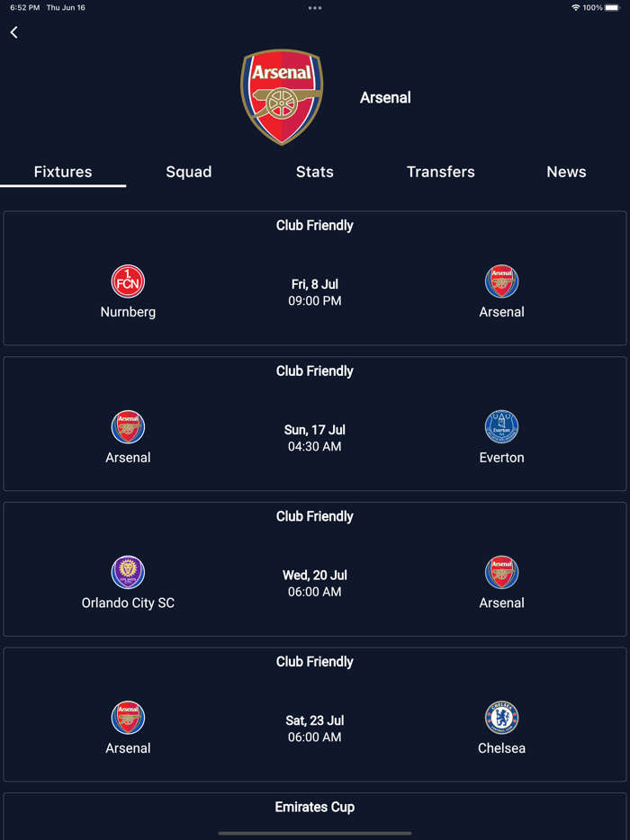Switch to the Squad tab
This screenshot has width=630, height=840.
point(189,172)
